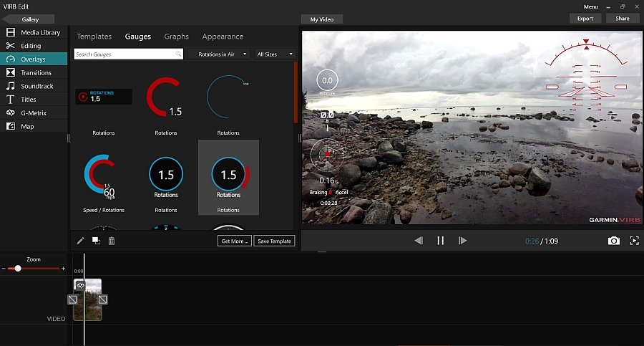The width and height of the screenshot is (644, 346).
Task: Click the 0.0 Rotations overlay on preview
Action: (x=327, y=82)
